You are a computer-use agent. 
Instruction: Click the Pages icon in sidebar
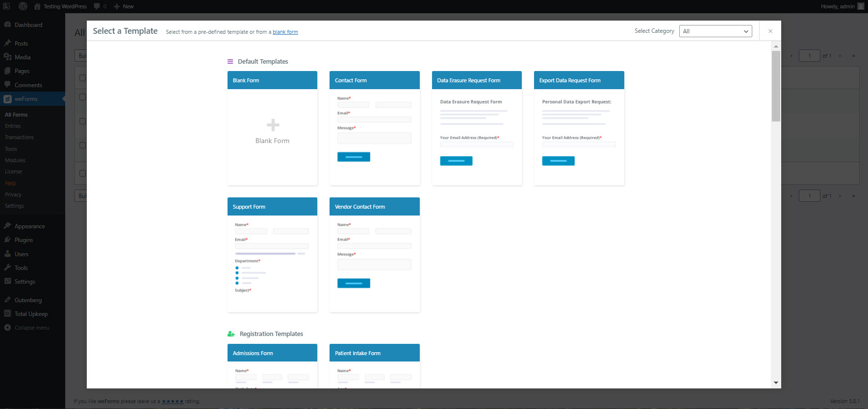click(8, 71)
